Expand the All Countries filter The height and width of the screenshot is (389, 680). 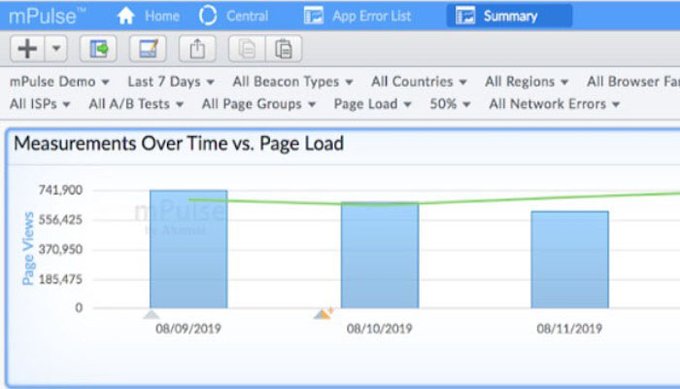419,82
